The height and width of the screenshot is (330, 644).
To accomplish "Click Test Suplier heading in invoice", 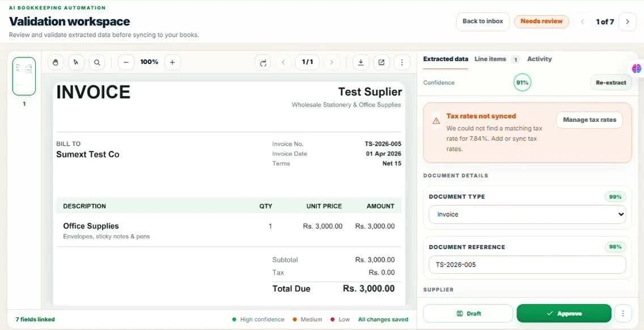I will pyautogui.click(x=370, y=92).
